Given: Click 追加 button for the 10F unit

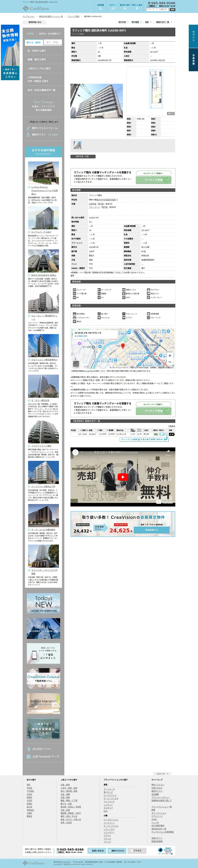Looking at the screenshot, I should 156,434.
